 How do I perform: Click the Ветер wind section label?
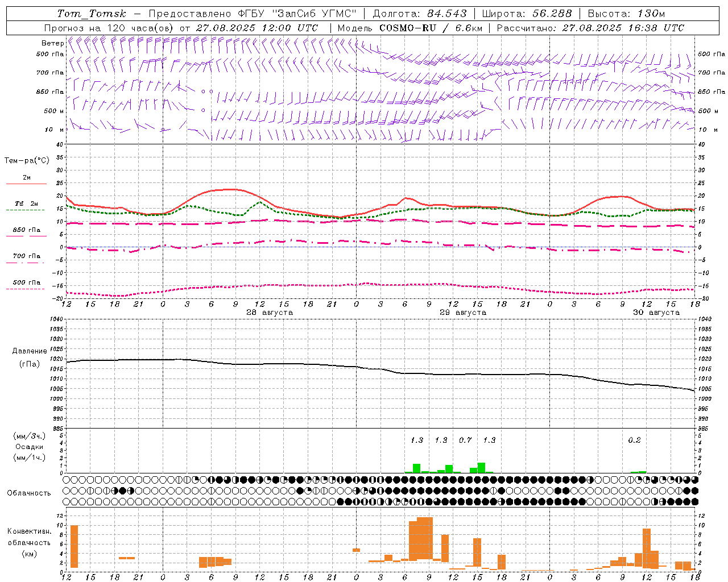point(52,43)
